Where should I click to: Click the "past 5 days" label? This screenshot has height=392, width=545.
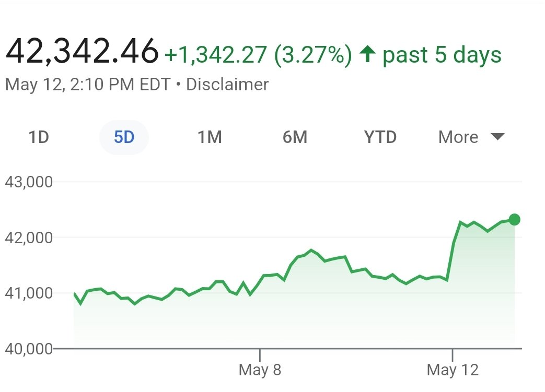point(442,55)
